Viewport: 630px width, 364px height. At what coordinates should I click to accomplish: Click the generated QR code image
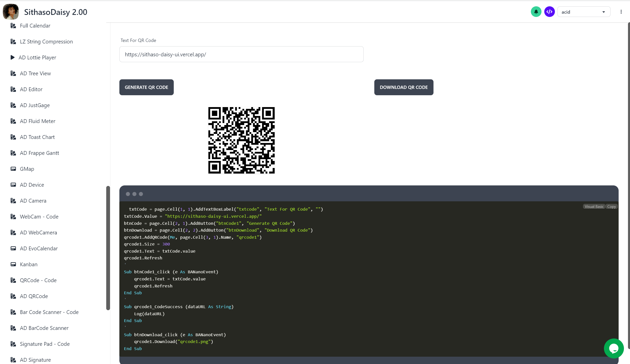(241, 140)
